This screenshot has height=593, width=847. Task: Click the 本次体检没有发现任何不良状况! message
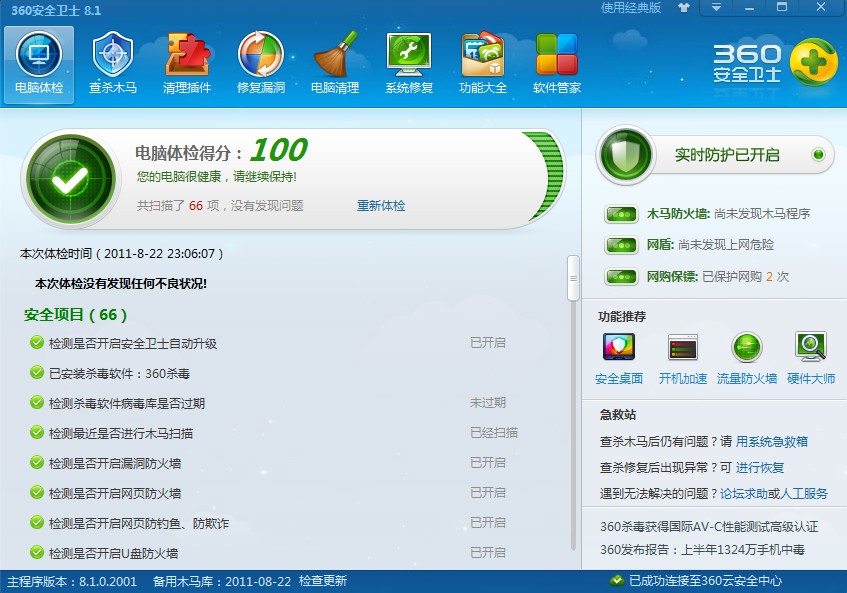click(x=121, y=284)
